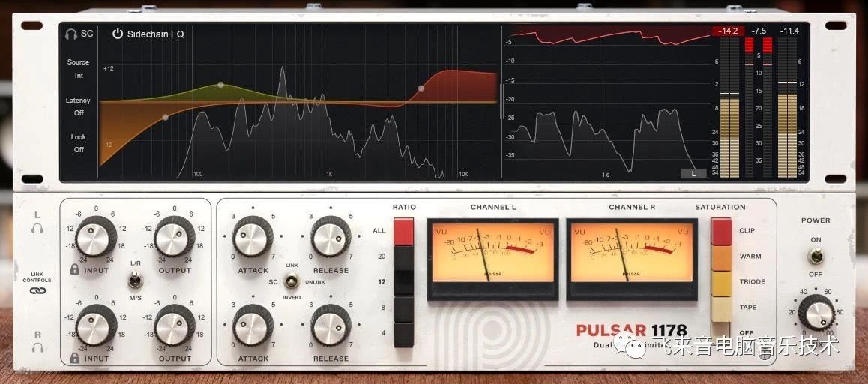The image size is (868, 384).
Task: Click the low-cut EQ node on orange curve
Action: pyautogui.click(x=165, y=117)
